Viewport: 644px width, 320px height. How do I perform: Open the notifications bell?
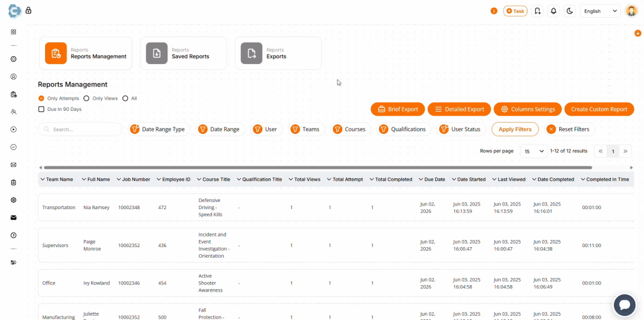point(553,11)
